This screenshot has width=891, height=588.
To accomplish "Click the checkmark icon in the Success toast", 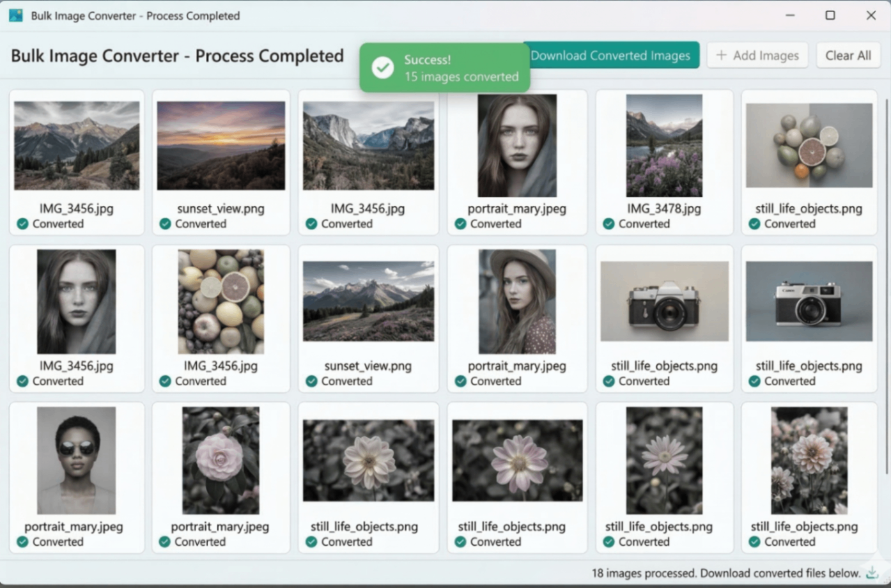I will (x=382, y=66).
